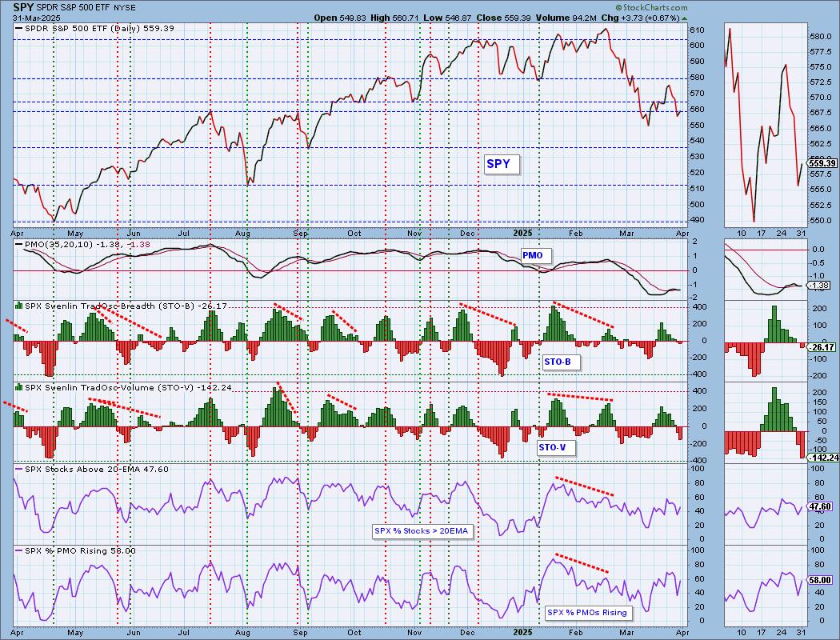Viewport: 840px width, 640px height.
Task: Click the Open 549.83 value
Action: pyautogui.click(x=340, y=18)
